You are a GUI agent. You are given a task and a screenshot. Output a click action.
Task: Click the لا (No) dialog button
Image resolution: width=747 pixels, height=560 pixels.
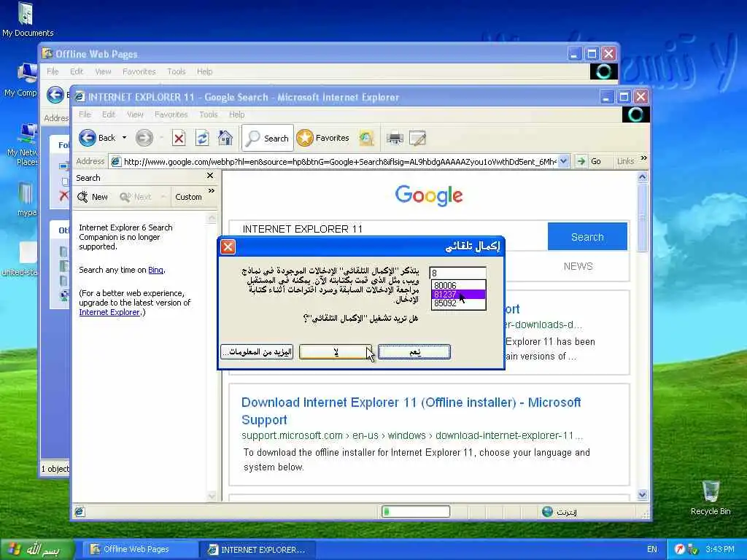pyautogui.click(x=336, y=352)
